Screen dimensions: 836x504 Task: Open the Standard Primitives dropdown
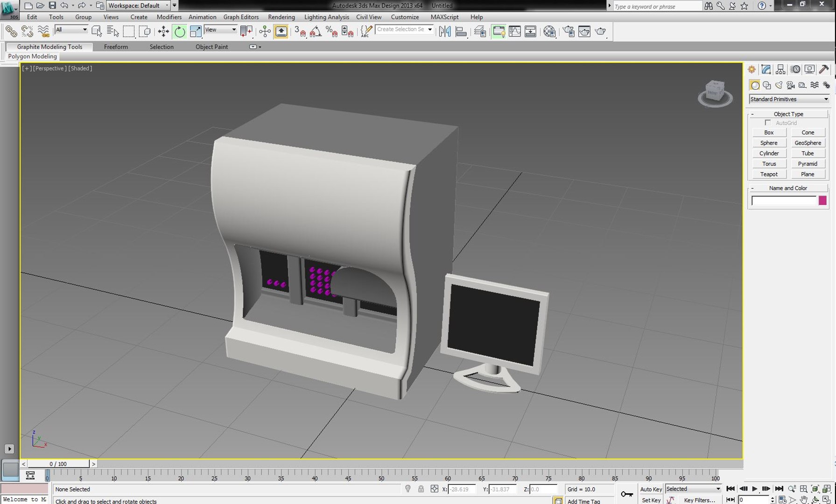click(789, 99)
